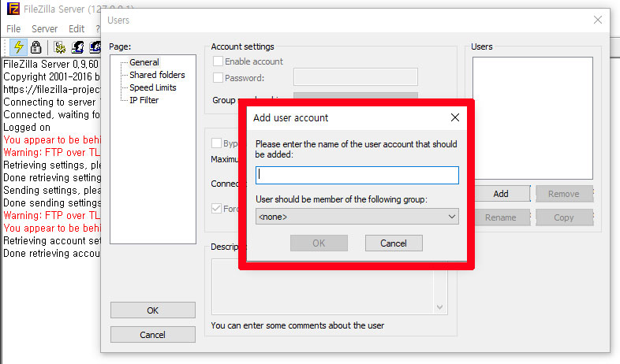Toggle the checked Force checkbox
The width and height of the screenshot is (620, 364).
pos(216,209)
